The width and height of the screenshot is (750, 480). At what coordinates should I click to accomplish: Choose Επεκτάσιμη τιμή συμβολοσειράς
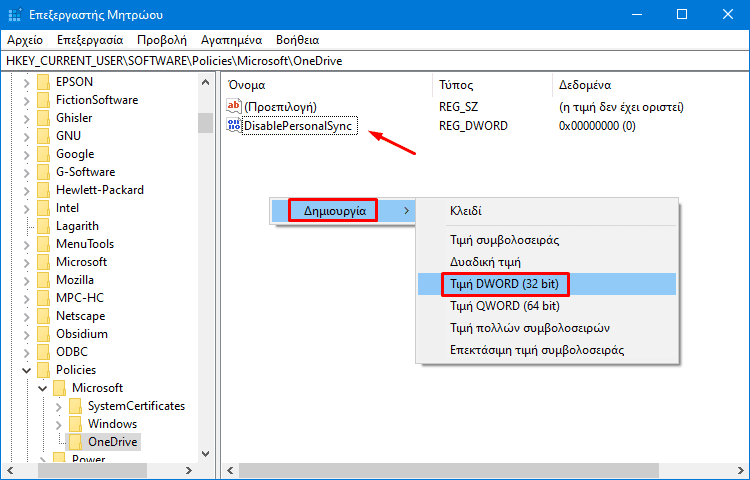pyautogui.click(x=547, y=350)
